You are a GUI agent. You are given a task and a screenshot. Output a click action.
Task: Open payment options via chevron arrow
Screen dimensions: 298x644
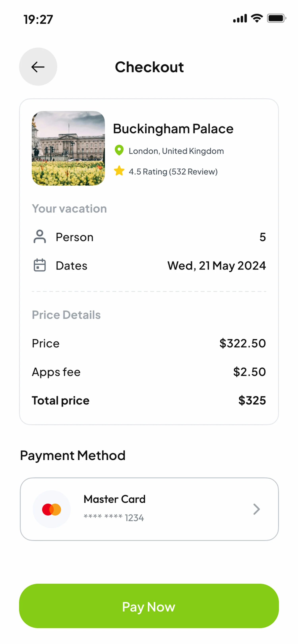[256, 509]
